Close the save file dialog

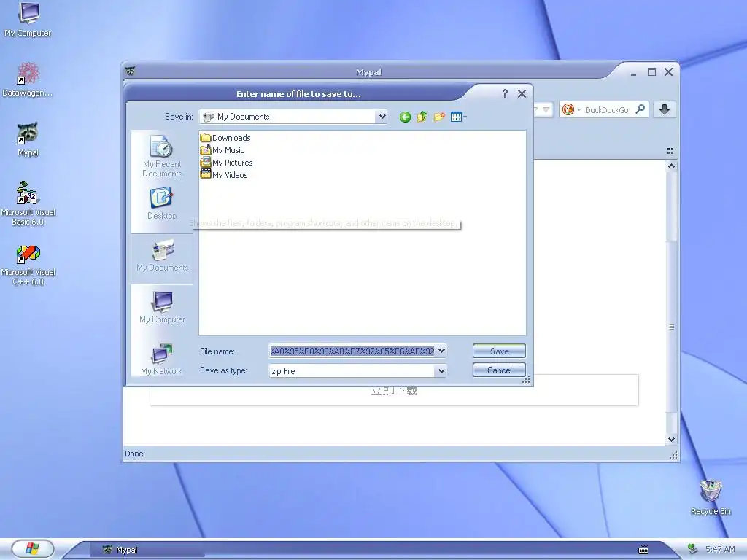[522, 94]
